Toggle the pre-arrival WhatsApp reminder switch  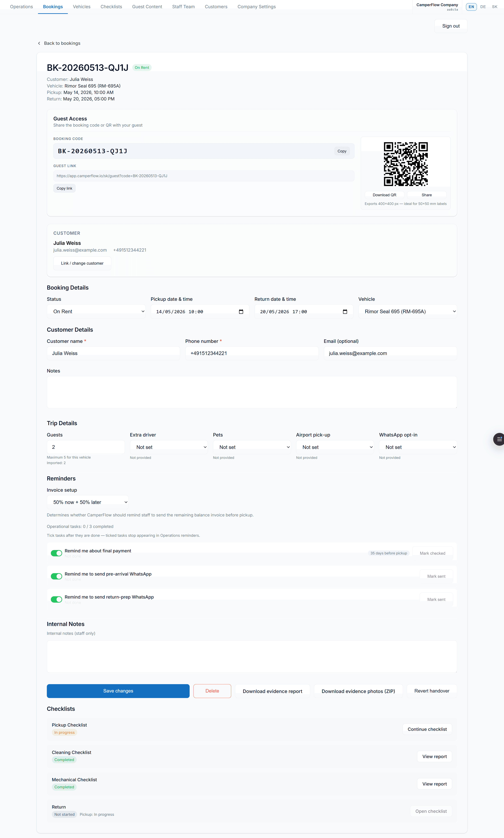[56, 576]
